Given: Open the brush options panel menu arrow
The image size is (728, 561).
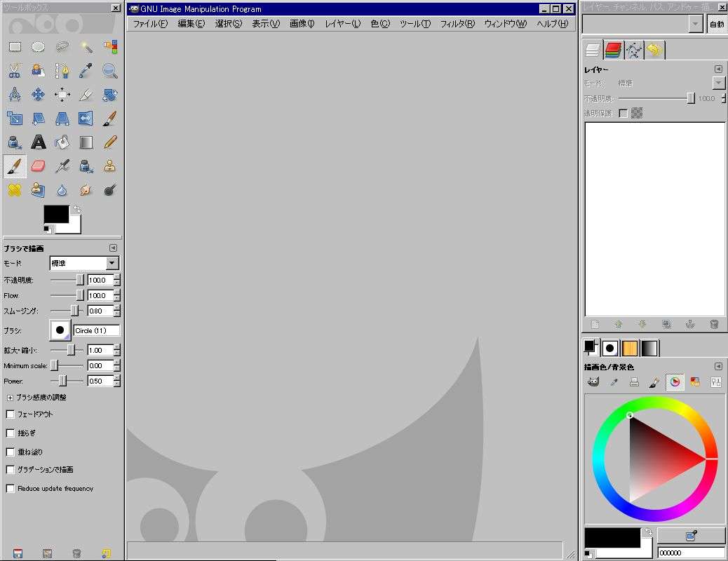Looking at the screenshot, I should click(113, 248).
